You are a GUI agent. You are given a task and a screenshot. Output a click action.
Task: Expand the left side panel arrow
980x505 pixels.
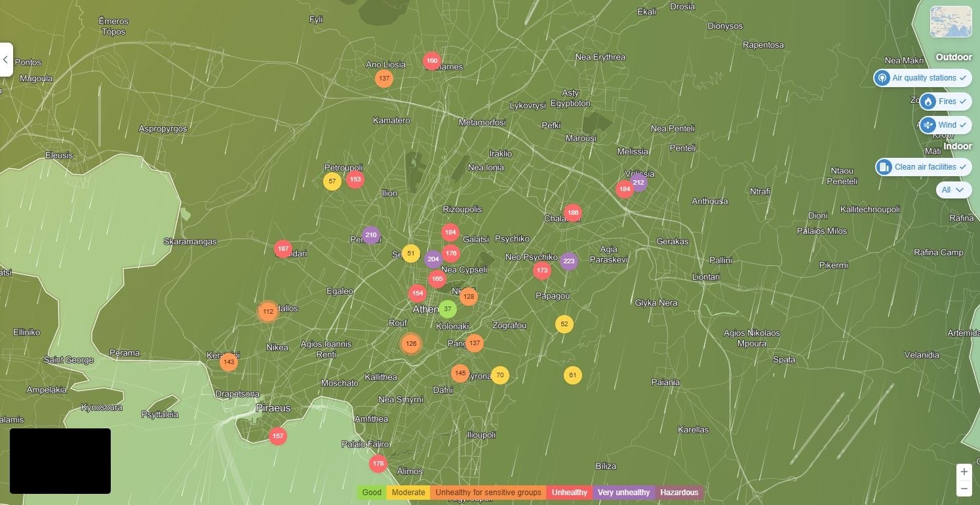click(x=5, y=60)
